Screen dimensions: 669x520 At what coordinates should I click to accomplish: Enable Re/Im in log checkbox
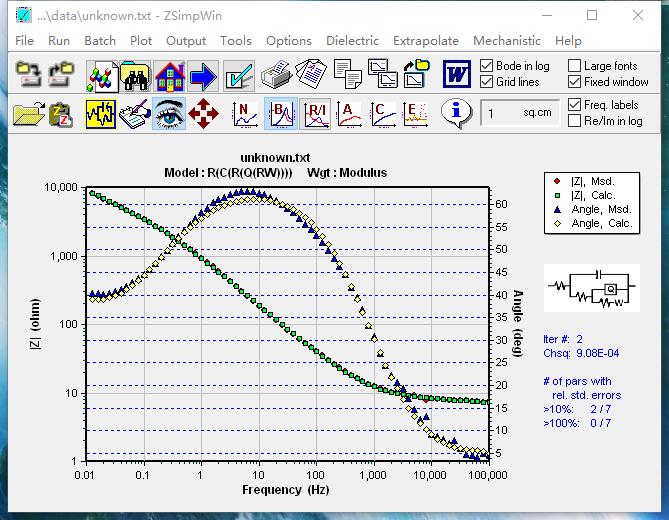point(574,121)
